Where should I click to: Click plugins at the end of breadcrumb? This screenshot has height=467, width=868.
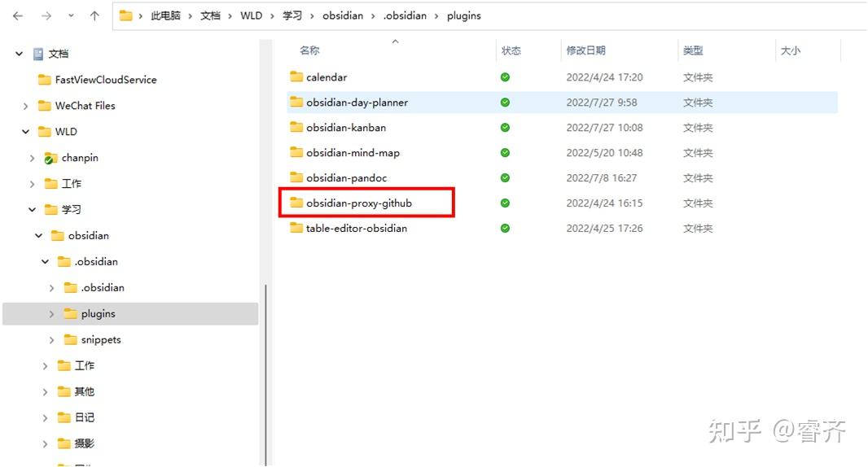coord(464,15)
